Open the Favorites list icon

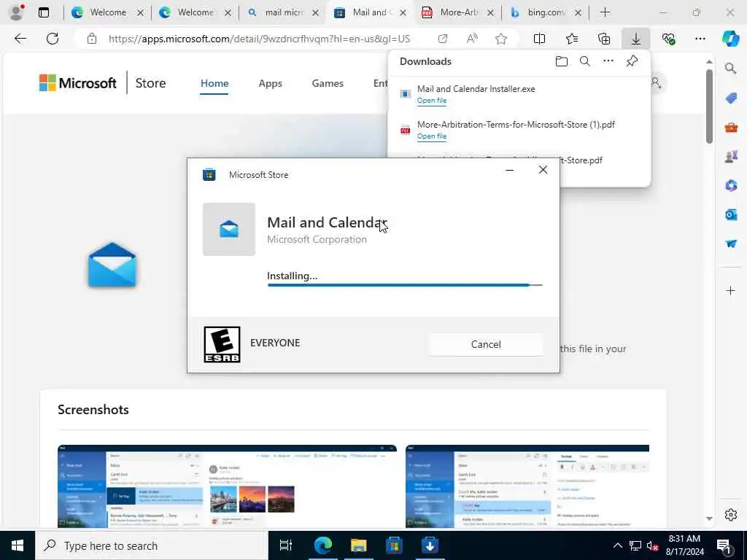click(x=572, y=39)
